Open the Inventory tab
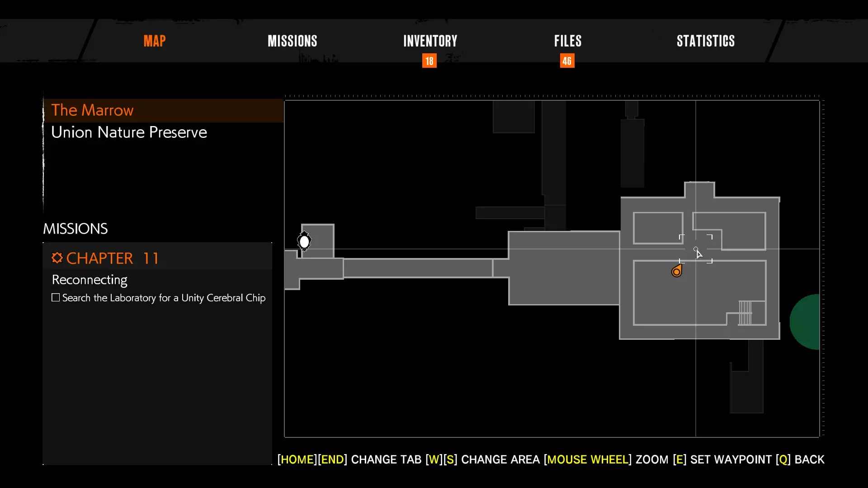The width and height of the screenshot is (868, 488). [430, 41]
